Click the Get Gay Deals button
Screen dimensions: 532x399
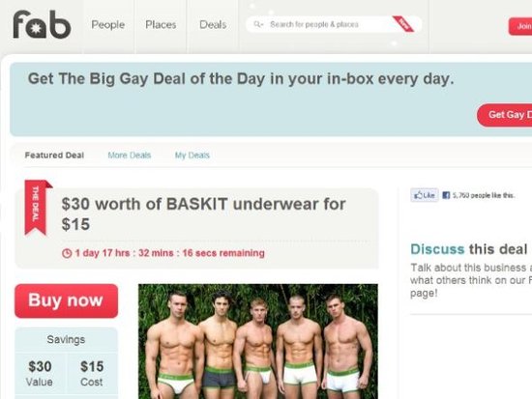tap(505, 115)
